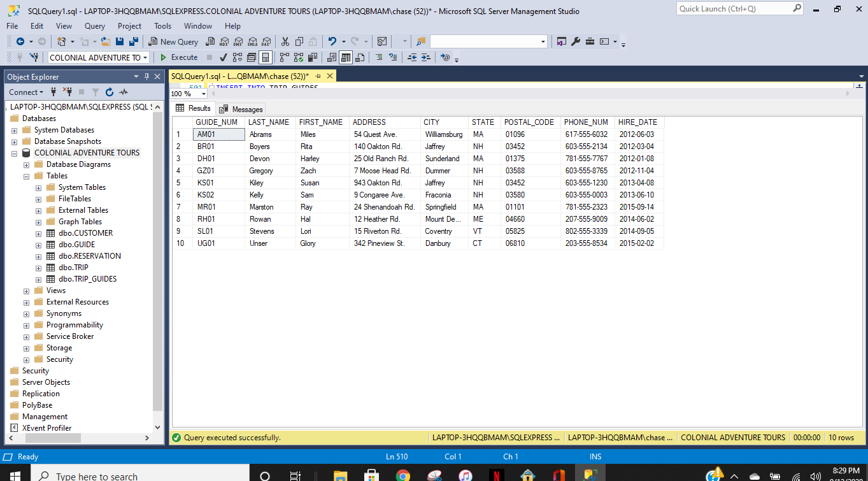Toggle Results to Text mode

332,57
